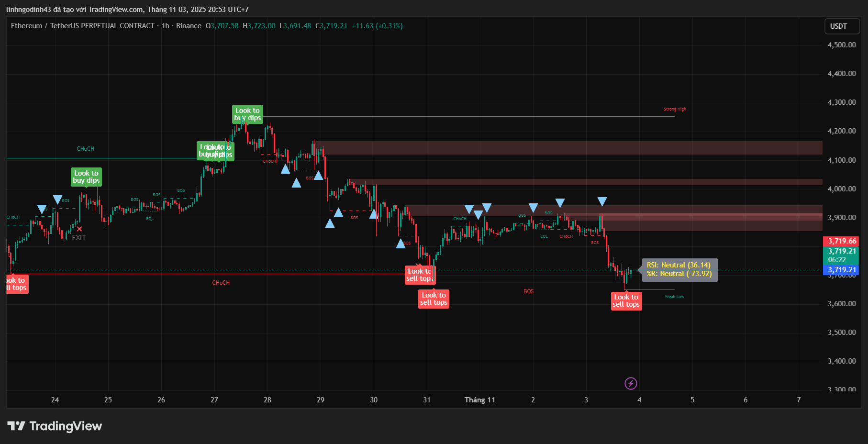Click the red 3,719.66 price label
The height and width of the screenshot is (444, 868).
(841, 241)
